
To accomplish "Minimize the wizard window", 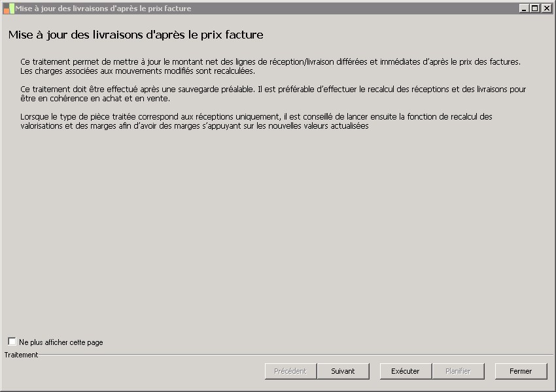I will tap(524, 8).
